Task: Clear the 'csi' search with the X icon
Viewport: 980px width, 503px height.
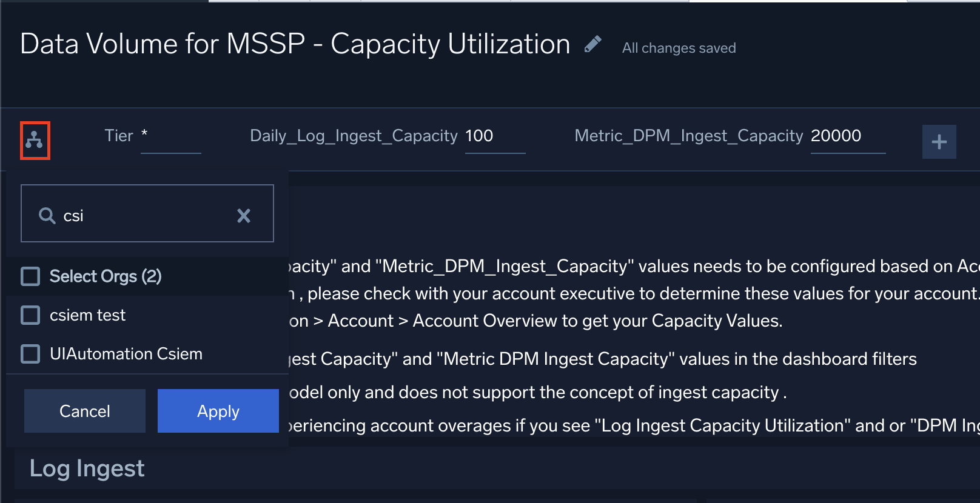Action: point(244,216)
